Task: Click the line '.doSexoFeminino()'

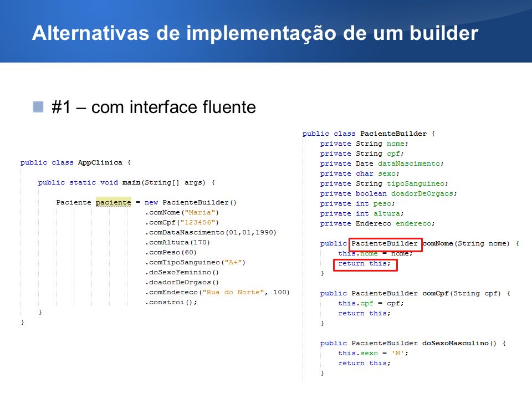Action: click(x=182, y=273)
